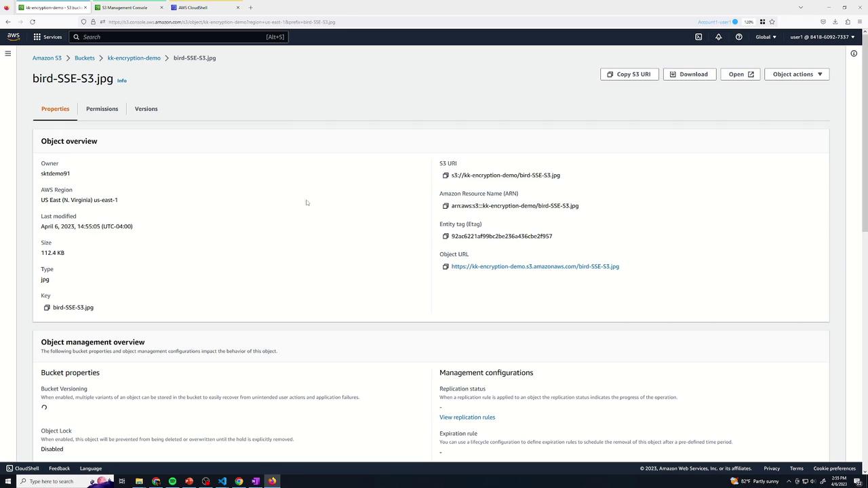This screenshot has width=868, height=488.
Task: Expand the left navigation hamburger menu
Action: [8, 54]
